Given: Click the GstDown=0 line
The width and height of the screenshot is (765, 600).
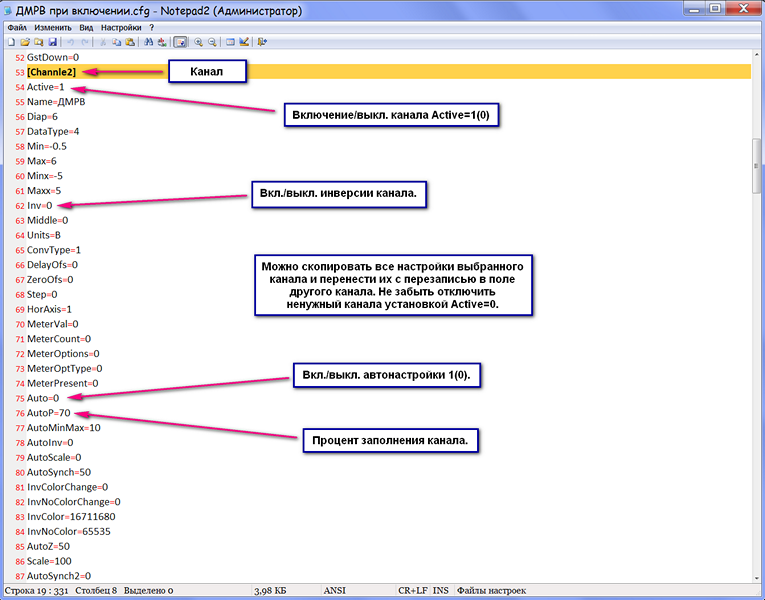Looking at the screenshot, I should click(53, 58).
